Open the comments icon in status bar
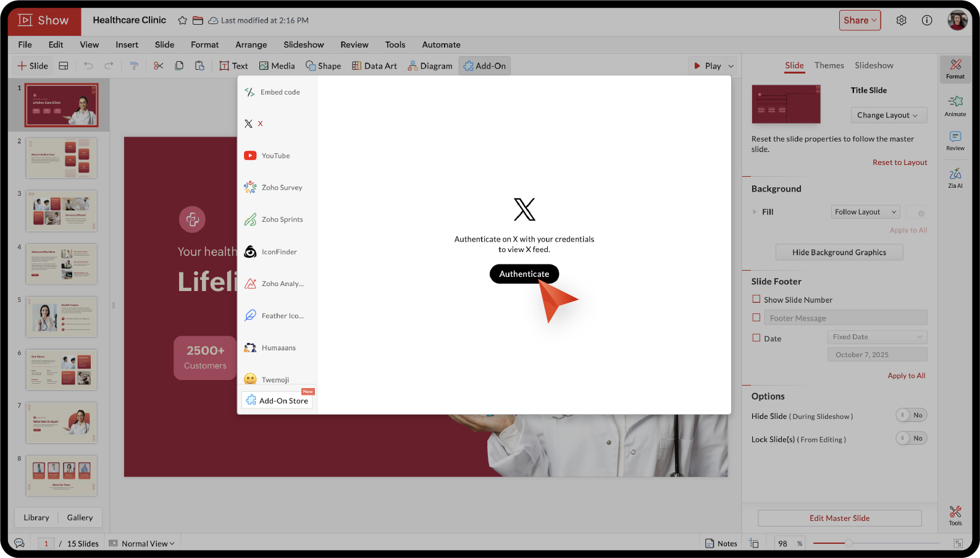The width and height of the screenshot is (980, 558). 20,543
